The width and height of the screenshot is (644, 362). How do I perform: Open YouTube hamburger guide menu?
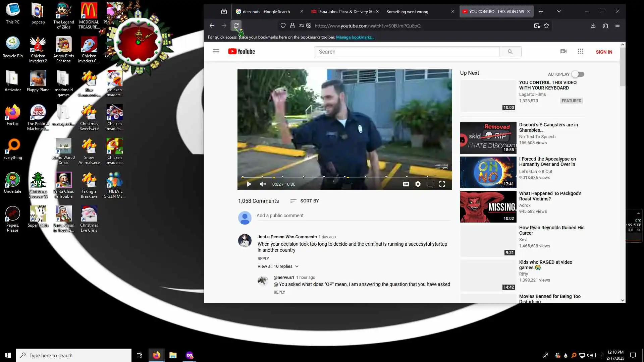point(216,52)
